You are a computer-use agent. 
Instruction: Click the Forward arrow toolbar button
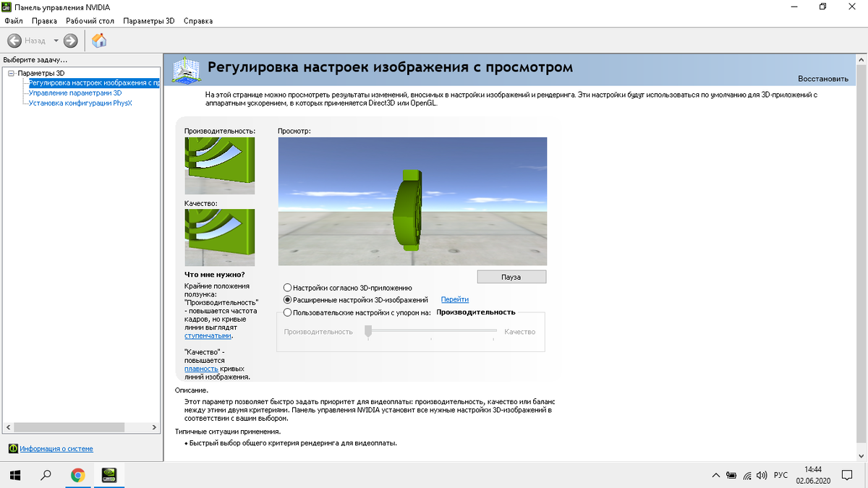pyautogui.click(x=71, y=40)
